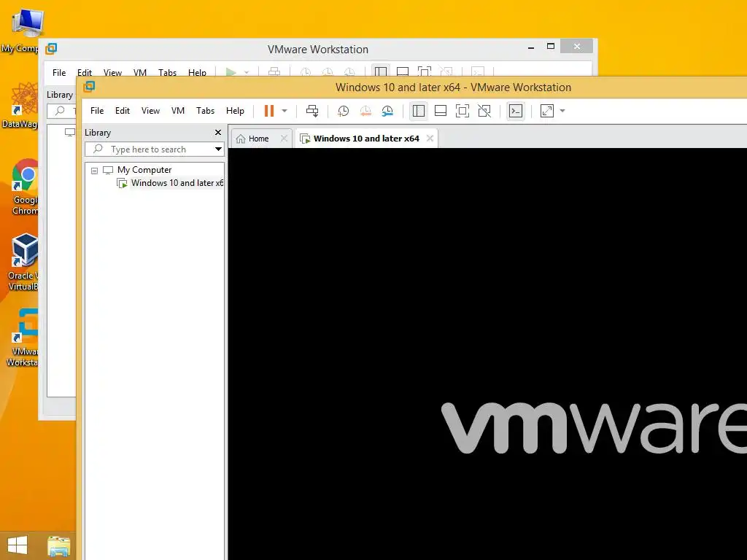Viewport: 747px width, 560px height.
Task: Close the Home tab
Action: [x=284, y=139]
